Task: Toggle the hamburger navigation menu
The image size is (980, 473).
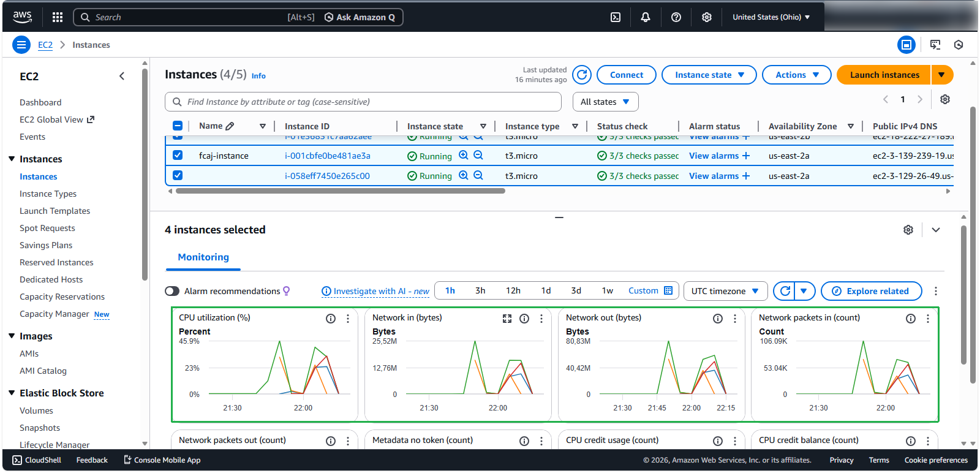Action: pyautogui.click(x=21, y=45)
